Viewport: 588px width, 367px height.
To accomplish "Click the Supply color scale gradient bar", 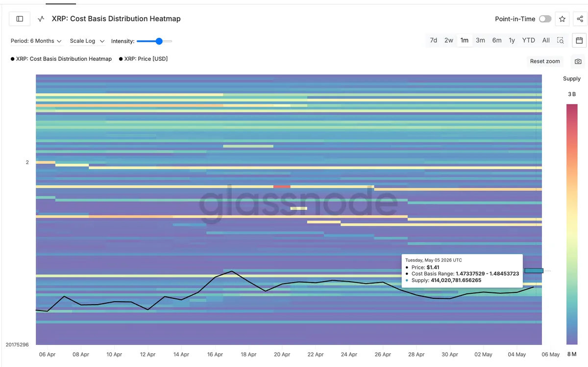I will 572,224.
